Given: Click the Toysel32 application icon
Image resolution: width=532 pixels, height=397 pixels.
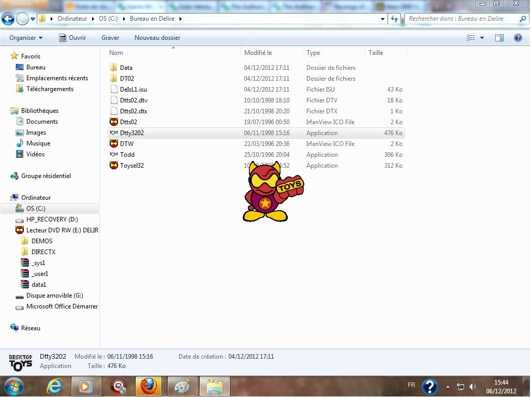Looking at the screenshot, I should pos(114,166).
